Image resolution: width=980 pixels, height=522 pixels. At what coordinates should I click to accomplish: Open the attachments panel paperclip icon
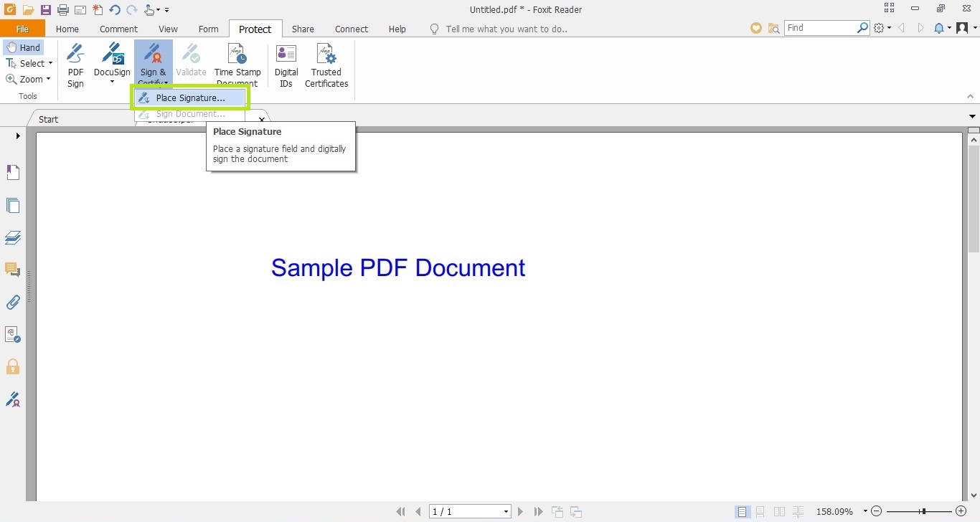point(13,303)
